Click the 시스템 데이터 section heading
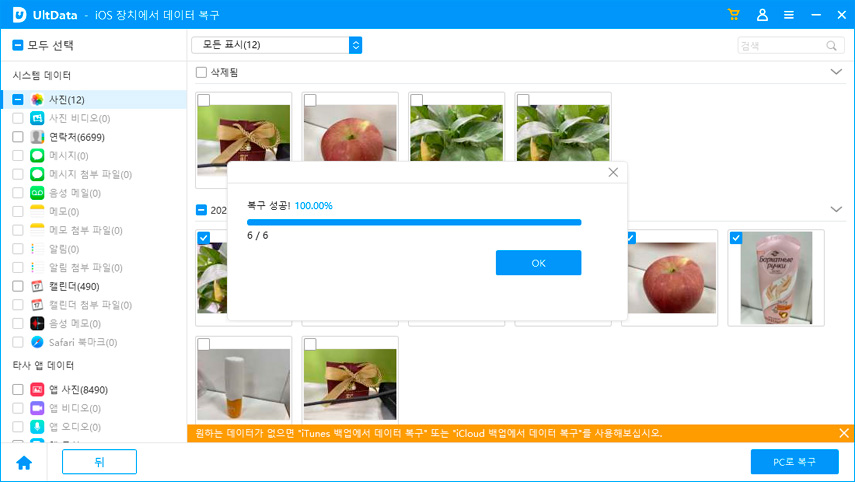This screenshot has height=482, width=855. pos(42,75)
